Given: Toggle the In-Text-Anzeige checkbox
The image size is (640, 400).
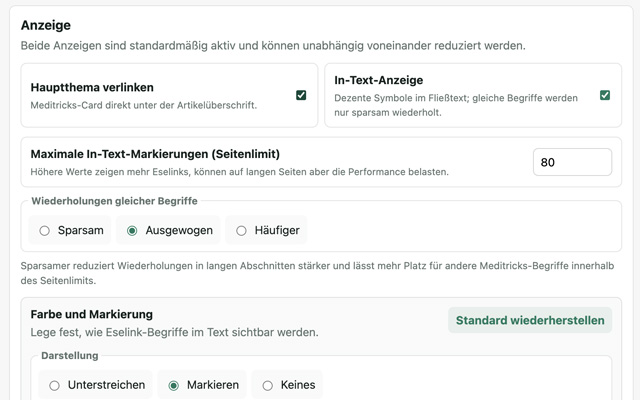Looking at the screenshot, I should point(605,95).
